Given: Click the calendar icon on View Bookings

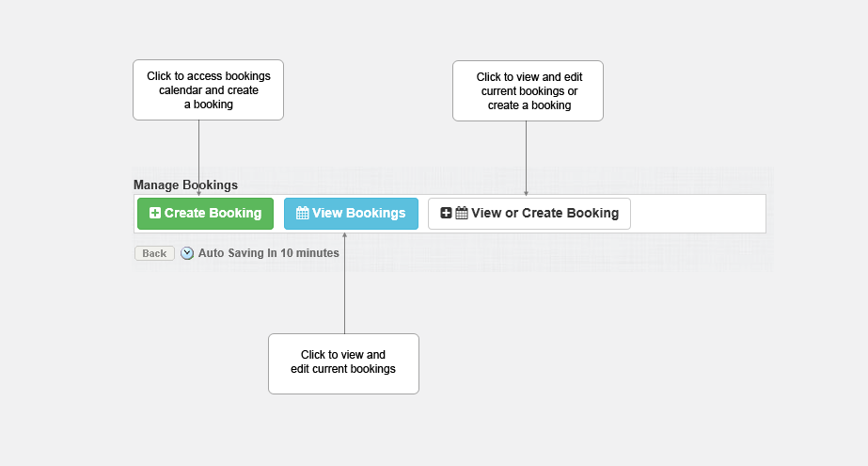Looking at the screenshot, I should (x=302, y=213).
